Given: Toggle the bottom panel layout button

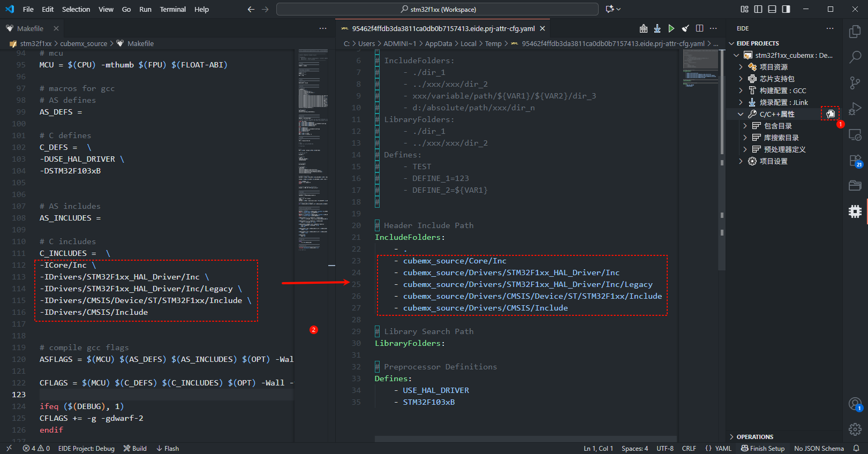Looking at the screenshot, I should click(x=772, y=9).
